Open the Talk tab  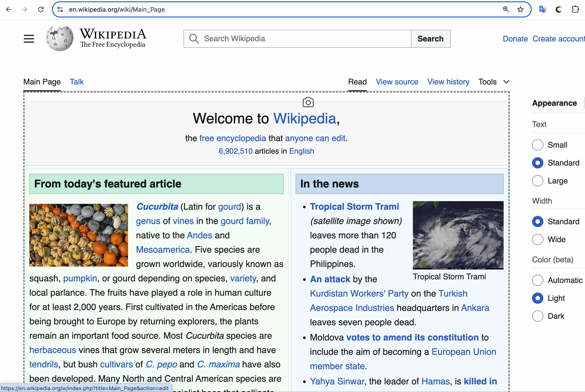pyautogui.click(x=76, y=82)
